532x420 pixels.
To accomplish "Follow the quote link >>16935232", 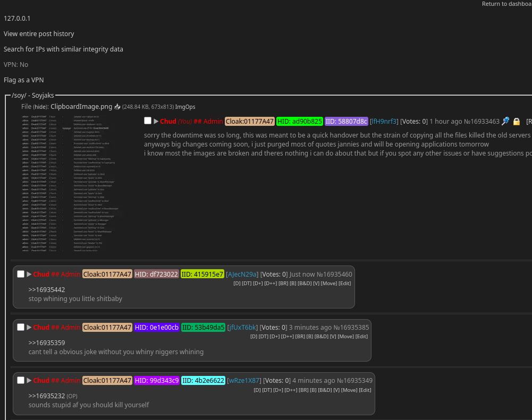I will click(47, 396).
